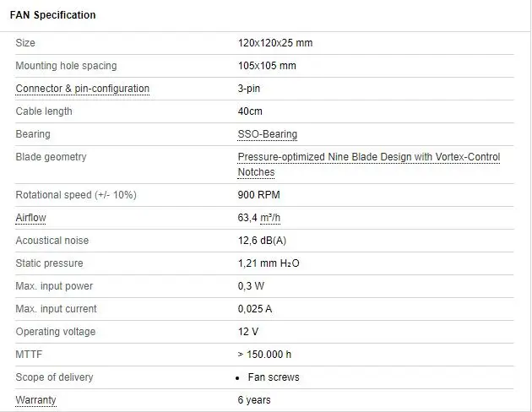Viewport: 532px width, 412px height.
Task: Select the Fan screws list item
Action: [x=274, y=377]
